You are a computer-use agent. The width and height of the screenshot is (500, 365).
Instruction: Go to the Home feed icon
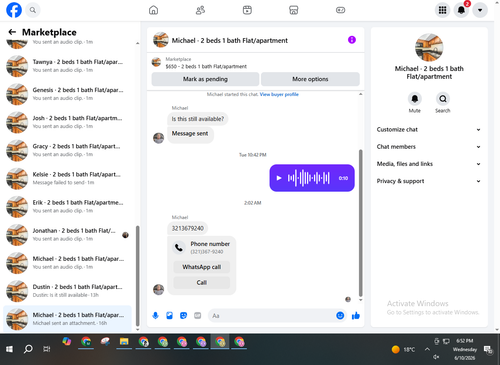(153, 10)
